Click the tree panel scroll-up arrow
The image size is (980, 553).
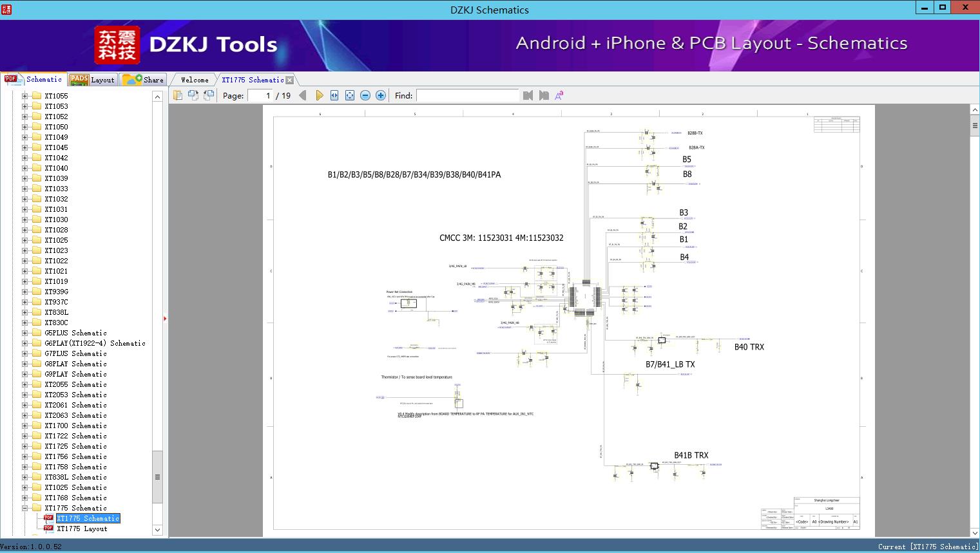coord(157,97)
